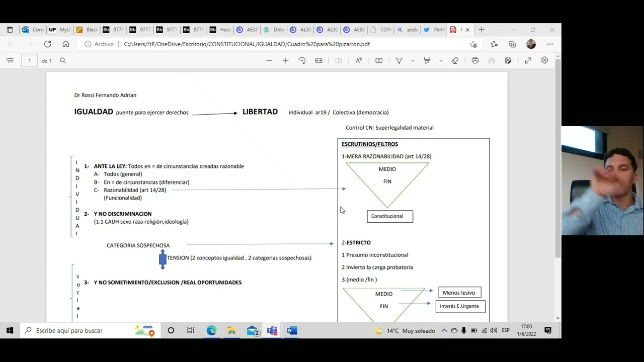The width and height of the screenshot is (644, 362).
Task: Switch to the 'peda' search tab
Action: click(x=408, y=30)
